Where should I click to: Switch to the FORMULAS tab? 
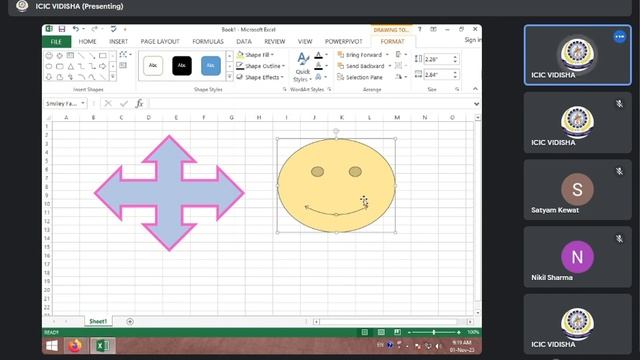pyautogui.click(x=208, y=42)
